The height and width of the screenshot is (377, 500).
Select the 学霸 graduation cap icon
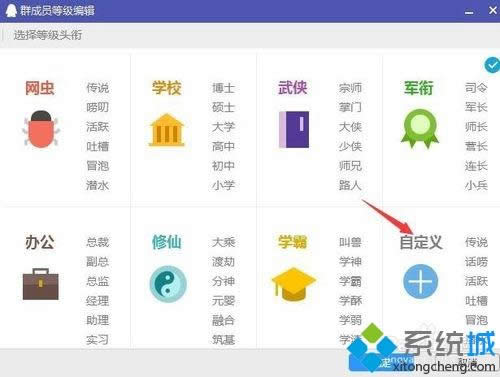(x=294, y=284)
